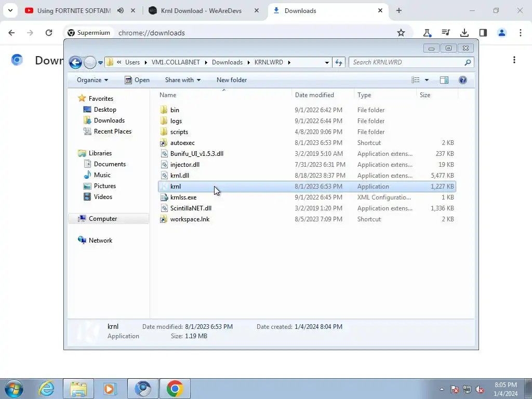This screenshot has height=399, width=532.
Task: Bookmark this page star icon
Action: pos(401,33)
